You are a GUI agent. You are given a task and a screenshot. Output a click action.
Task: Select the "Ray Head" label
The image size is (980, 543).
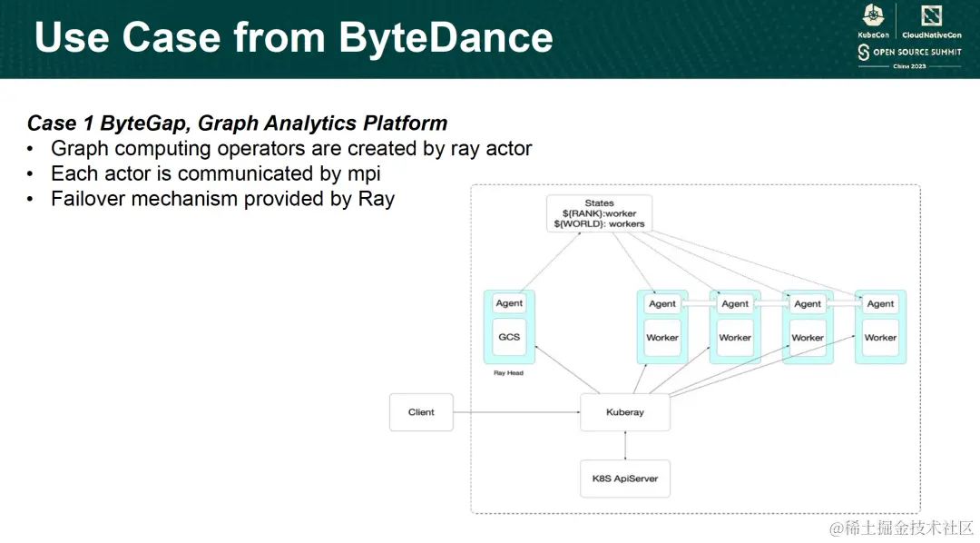(509, 373)
